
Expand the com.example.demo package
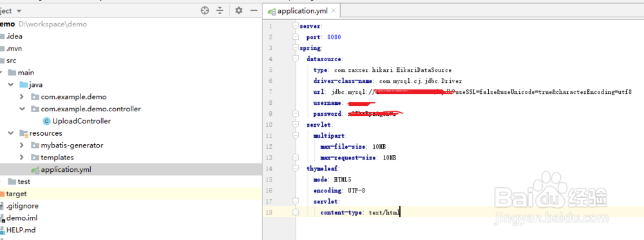(x=21, y=97)
